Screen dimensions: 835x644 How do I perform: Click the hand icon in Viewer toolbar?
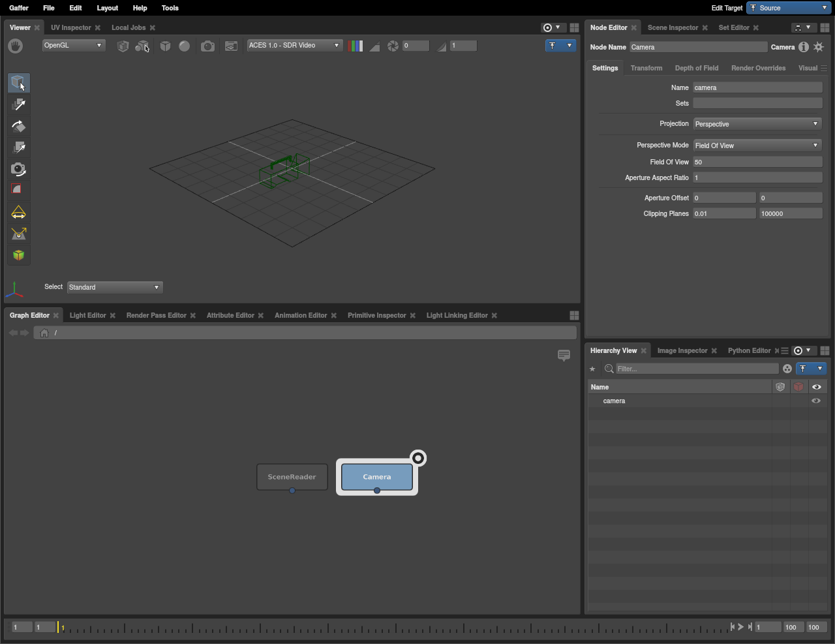(x=16, y=46)
